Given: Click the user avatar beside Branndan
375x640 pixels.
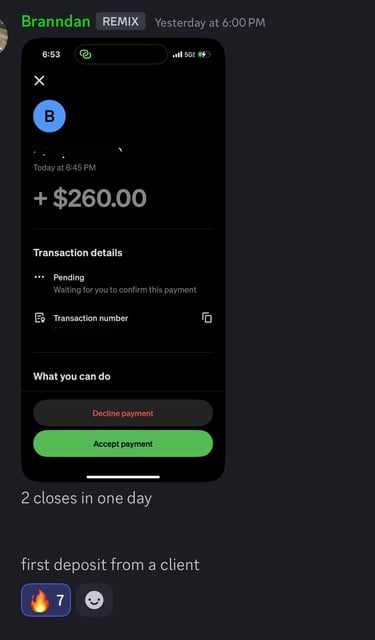Looking at the screenshot, I should (3, 37).
